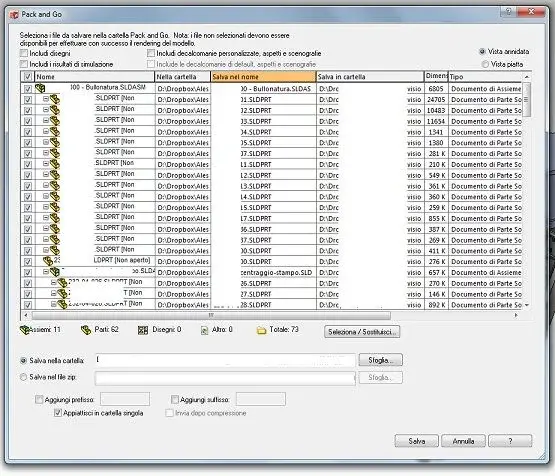The height and width of the screenshot is (476, 555).
Task: Click the part icon in the 27.SLDPRT row
Action: pyautogui.click(x=62, y=294)
